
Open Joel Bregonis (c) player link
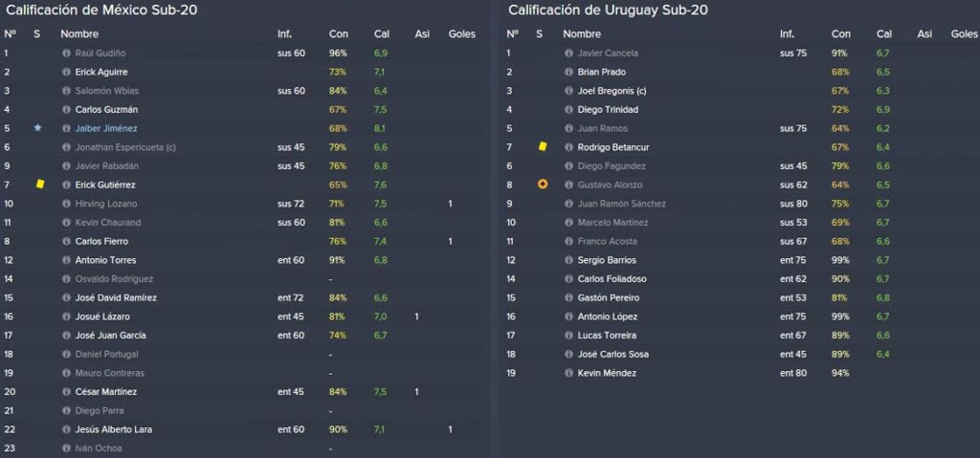point(612,91)
